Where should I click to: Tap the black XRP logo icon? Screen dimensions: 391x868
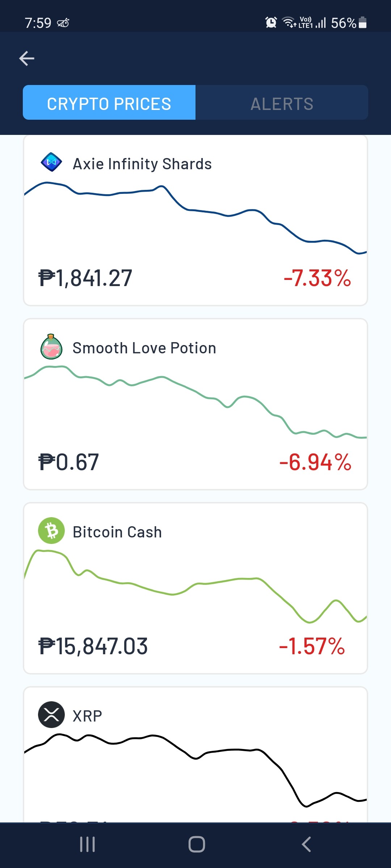click(51, 715)
